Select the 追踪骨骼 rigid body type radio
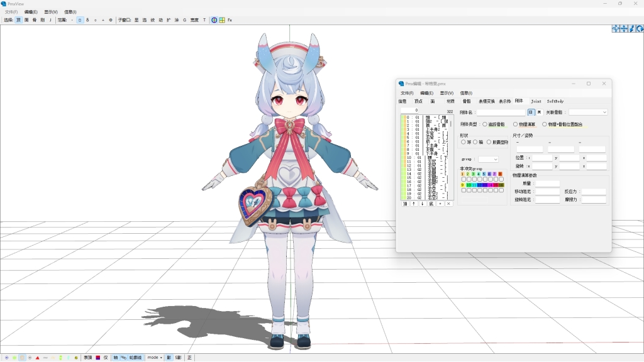This screenshot has width=644, height=362. click(485, 124)
